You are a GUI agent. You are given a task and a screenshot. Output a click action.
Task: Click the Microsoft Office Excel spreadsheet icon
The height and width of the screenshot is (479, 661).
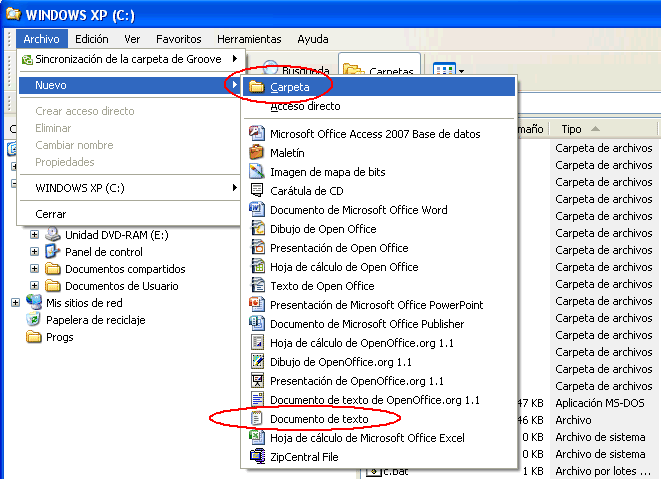[x=257, y=438]
